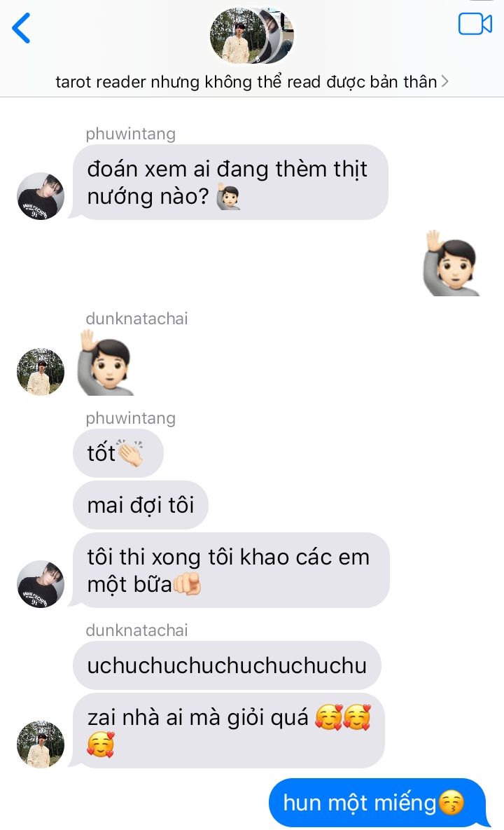Select message 'đoán xem ai đang thèm thịt nướng nào?'
The height and width of the screenshot is (830, 504).
pyautogui.click(x=230, y=182)
